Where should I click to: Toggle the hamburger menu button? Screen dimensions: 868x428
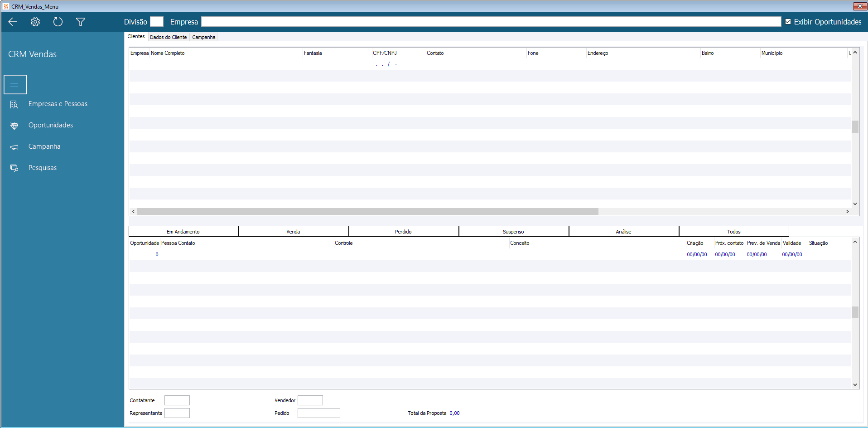click(x=15, y=85)
